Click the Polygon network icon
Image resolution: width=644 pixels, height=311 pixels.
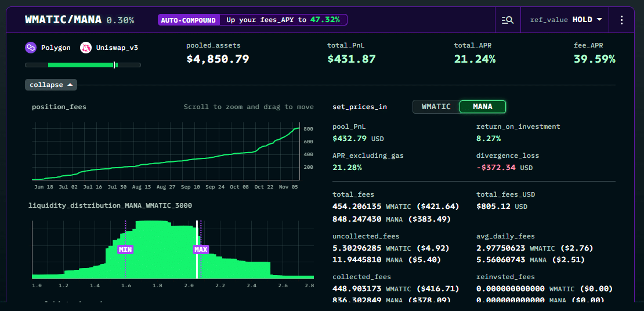[x=30, y=48]
